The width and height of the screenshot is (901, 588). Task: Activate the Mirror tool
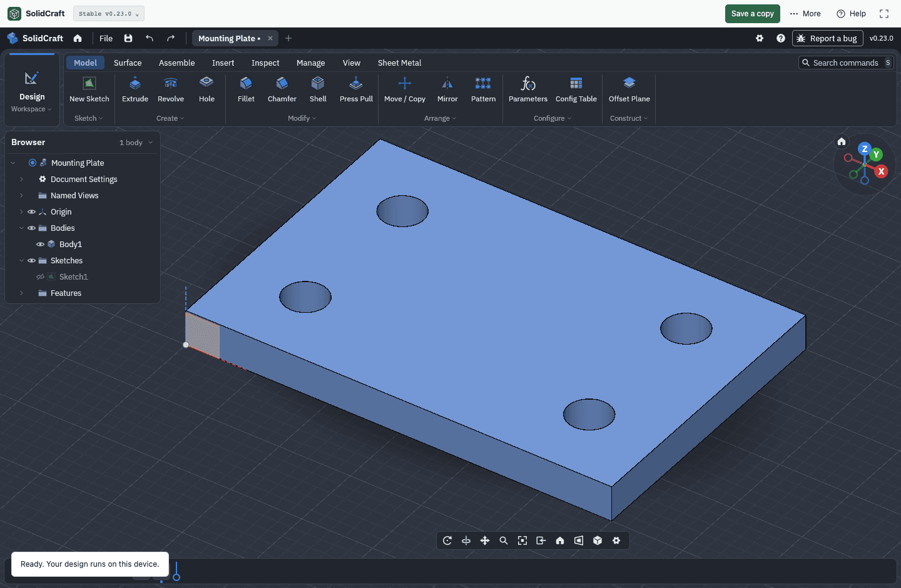tap(447, 89)
